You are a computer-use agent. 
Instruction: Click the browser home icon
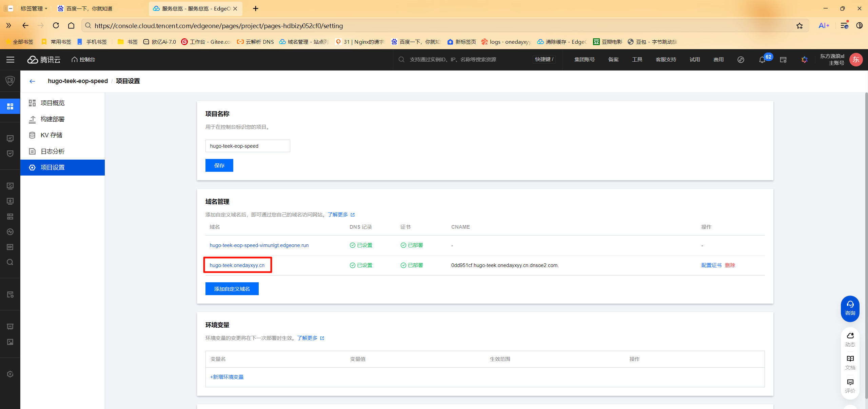click(x=71, y=26)
